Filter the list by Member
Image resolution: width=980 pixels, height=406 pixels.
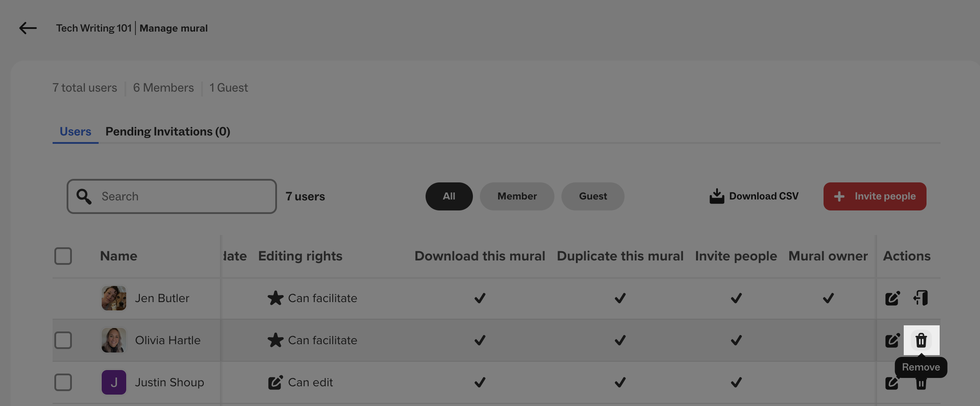517,196
